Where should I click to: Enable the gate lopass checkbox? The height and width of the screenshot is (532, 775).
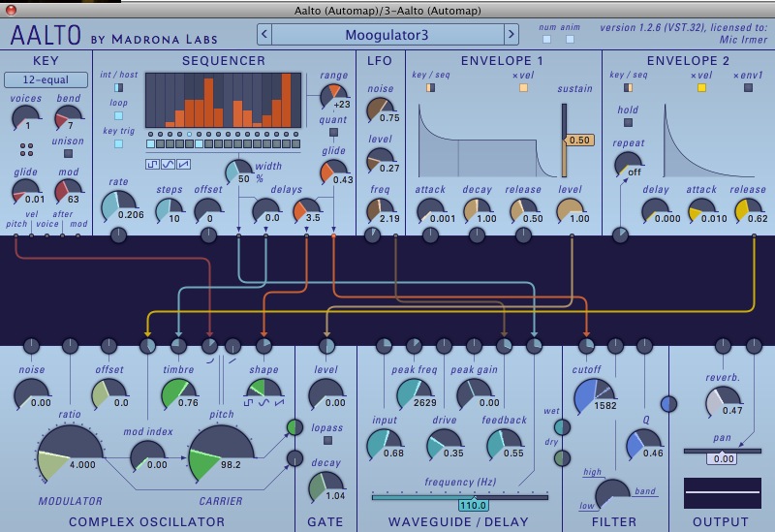pos(327,441)
